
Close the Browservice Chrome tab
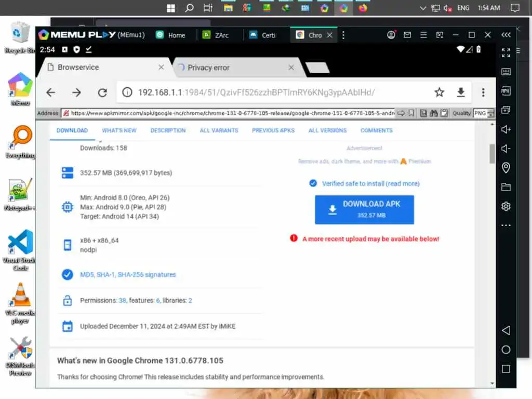coord(161,67)
